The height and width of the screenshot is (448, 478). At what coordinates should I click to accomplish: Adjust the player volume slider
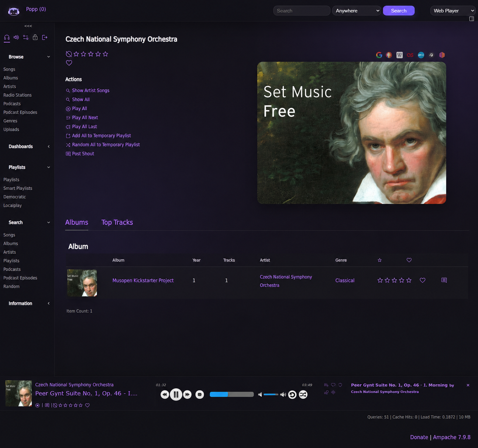271,395
